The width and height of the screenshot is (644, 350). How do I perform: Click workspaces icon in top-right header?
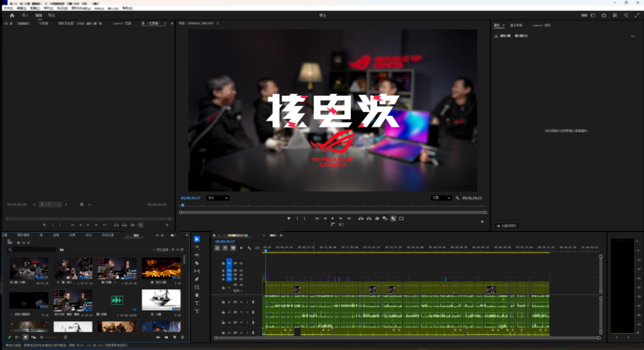[x=593, y=16]
